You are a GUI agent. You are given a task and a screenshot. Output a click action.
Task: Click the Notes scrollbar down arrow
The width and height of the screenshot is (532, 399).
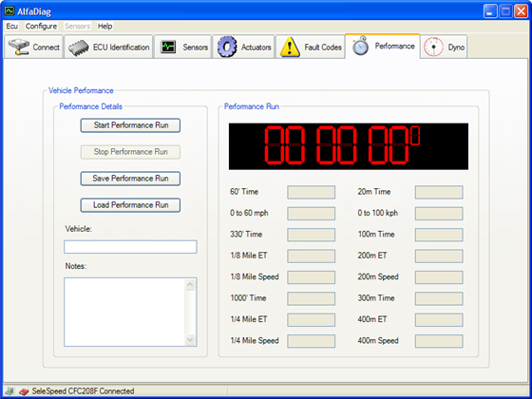pos(190,339)
